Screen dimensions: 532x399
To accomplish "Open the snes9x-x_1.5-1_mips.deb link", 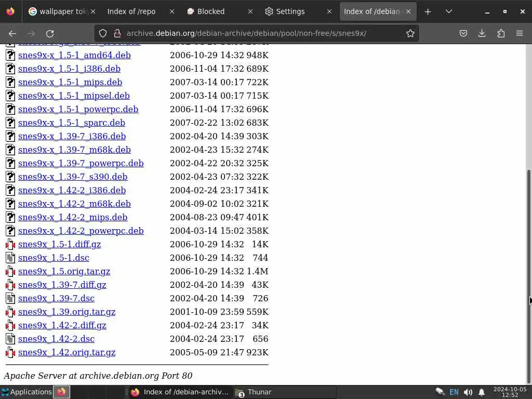I will (70, 83).
